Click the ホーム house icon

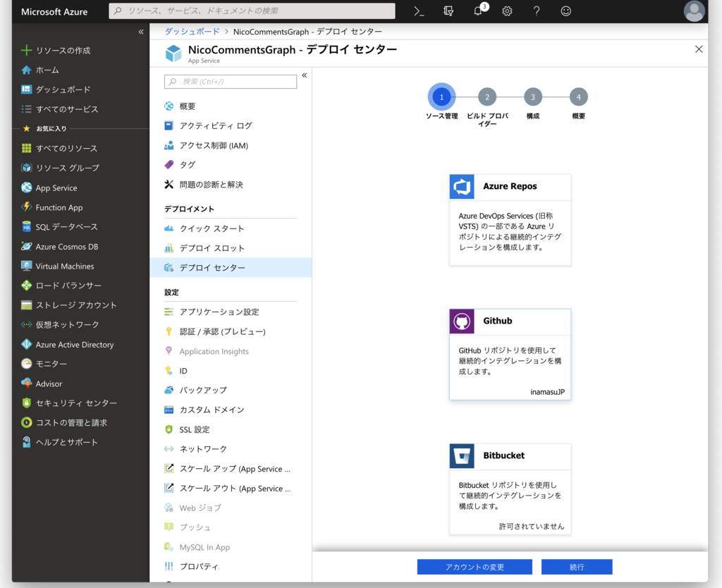tap(27, 70)
